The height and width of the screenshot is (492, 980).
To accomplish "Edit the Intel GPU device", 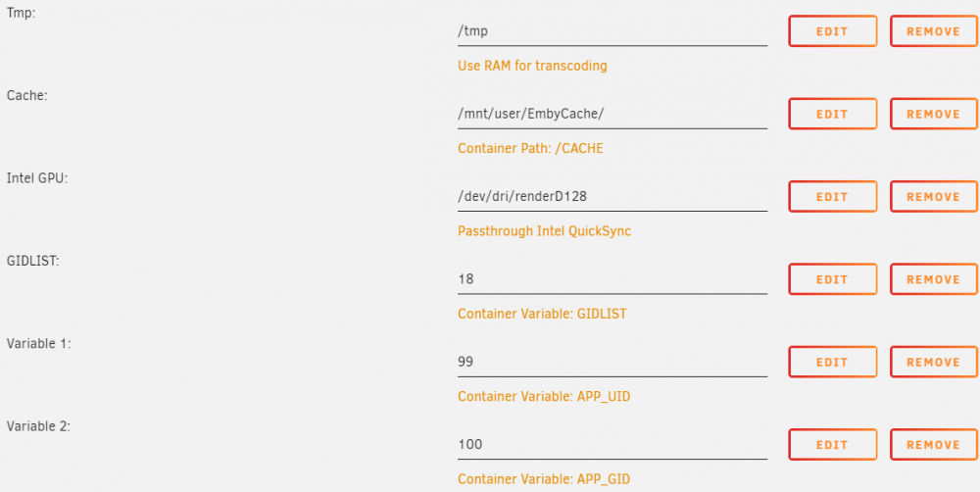I will 832,196.
